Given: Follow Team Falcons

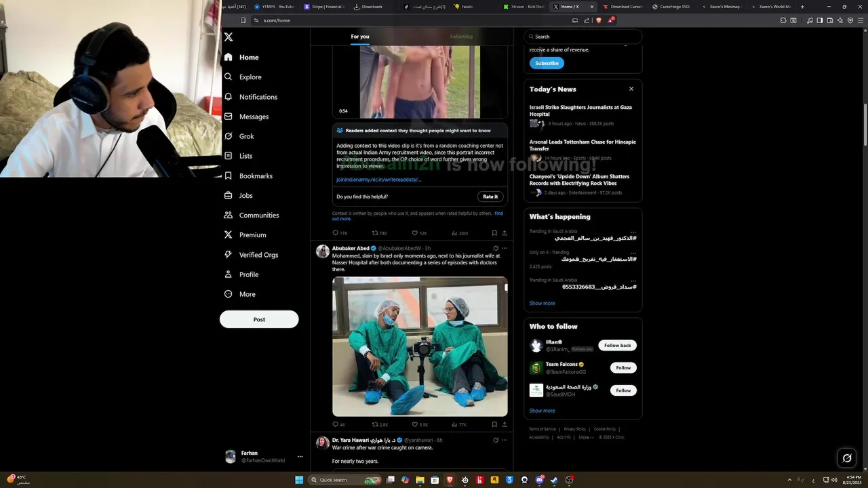Looking at the screenshot, I should click(x=623, y=368).
